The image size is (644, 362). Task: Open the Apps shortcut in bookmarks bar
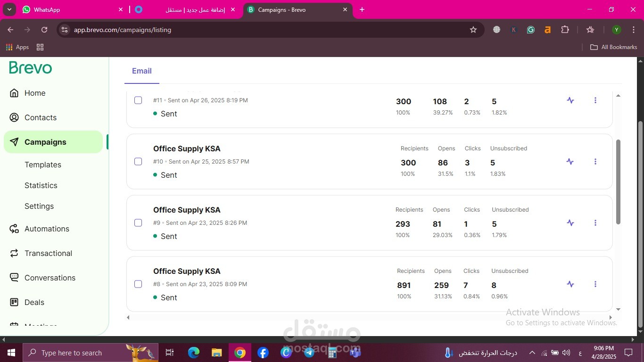click(x=17, y=47)
